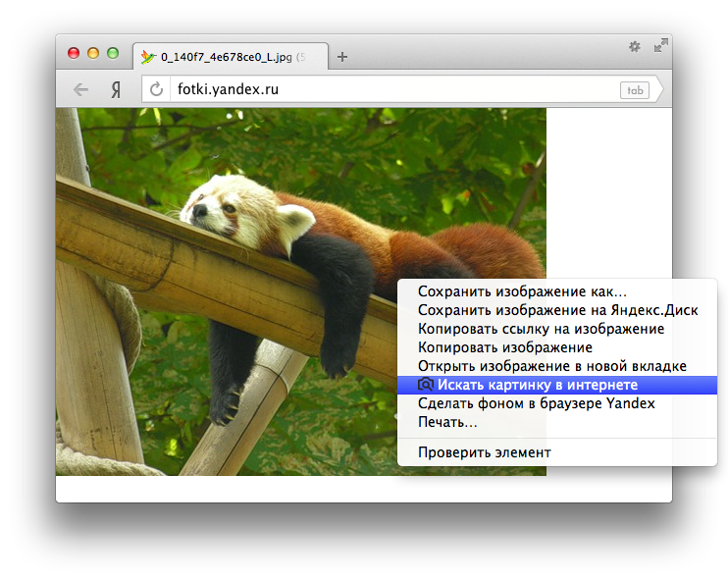Viewport: 728px width, 580px height.
Task: Enter fullscreen with the diagonal arrows icon
Action: (660, 45)
